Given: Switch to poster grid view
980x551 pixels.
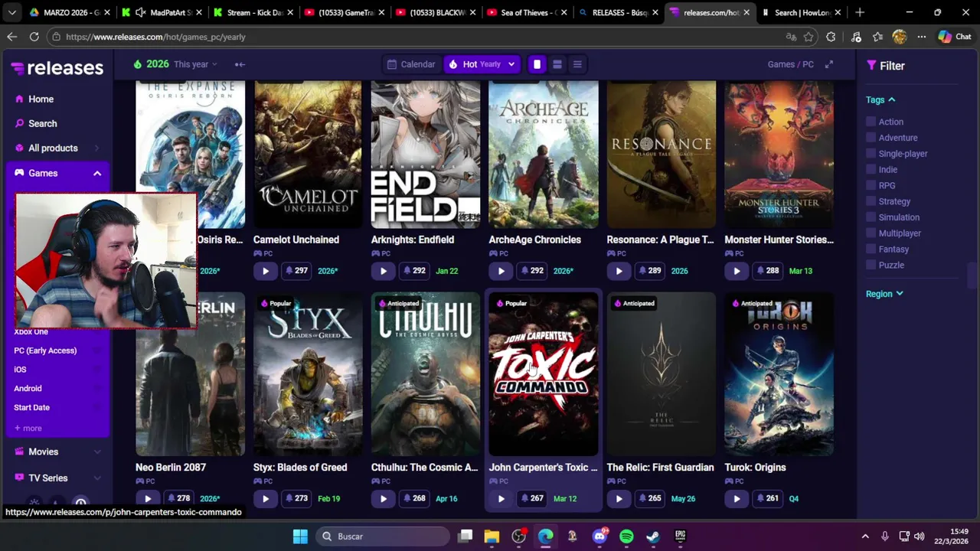Looking at the screenshot, I should [537, 64].
